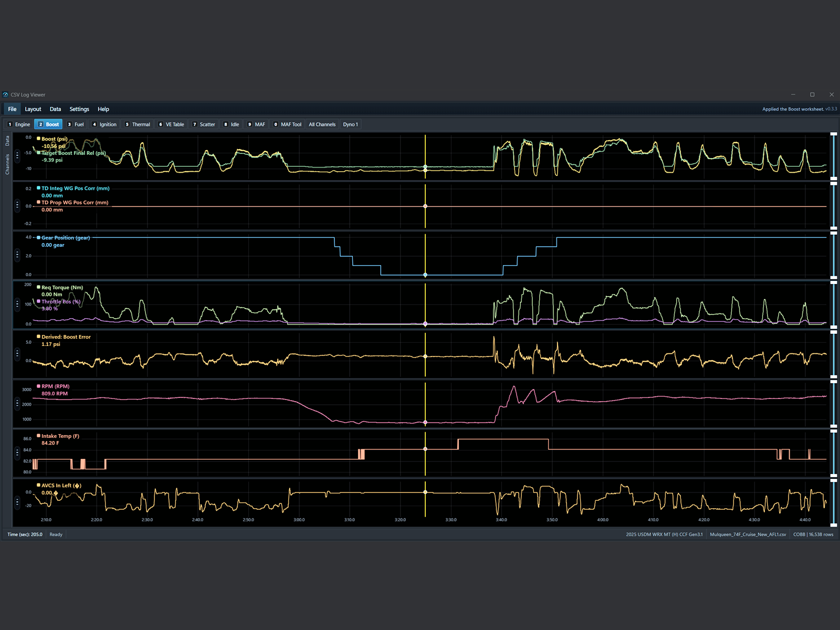This screenshot has width=840, height=630.
Task: Click the Intake Temp (F) channel label
Action: point(60,436)
